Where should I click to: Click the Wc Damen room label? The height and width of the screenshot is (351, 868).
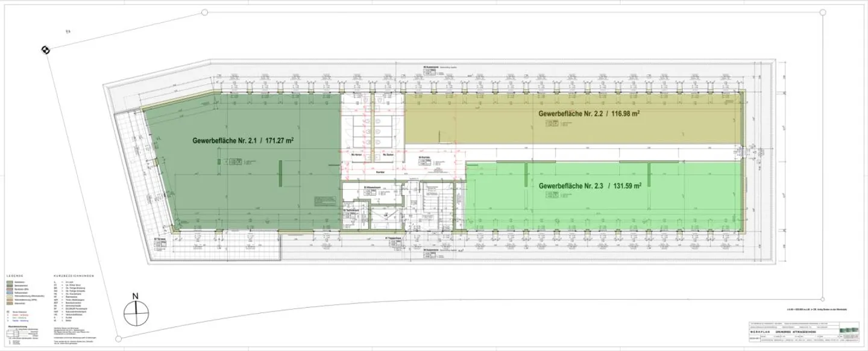click(x=388, y=155)
